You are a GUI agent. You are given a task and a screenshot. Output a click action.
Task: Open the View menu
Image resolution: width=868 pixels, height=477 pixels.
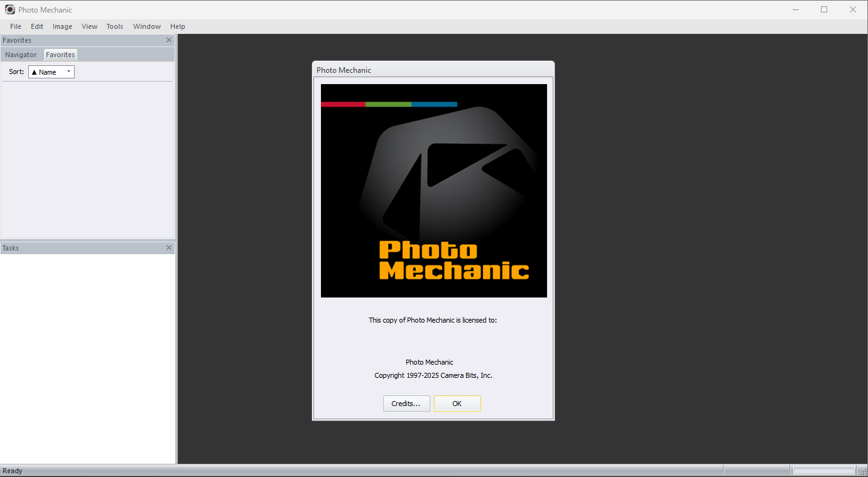click(89, 26)
